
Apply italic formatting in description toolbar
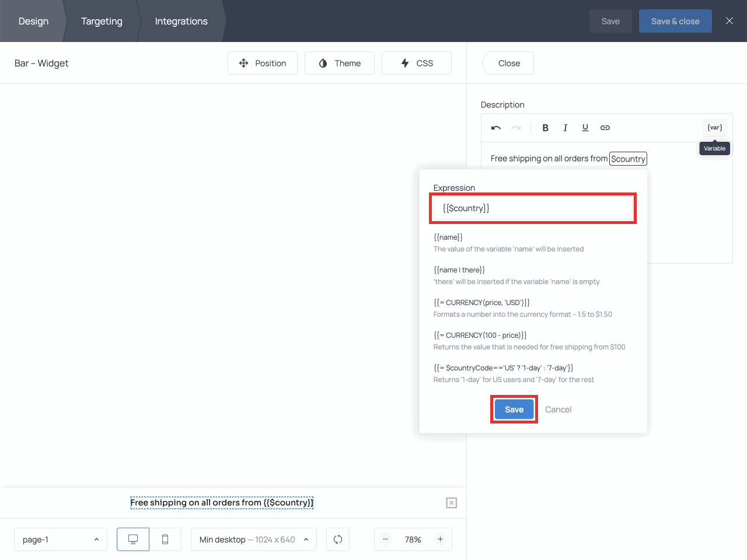565,128
